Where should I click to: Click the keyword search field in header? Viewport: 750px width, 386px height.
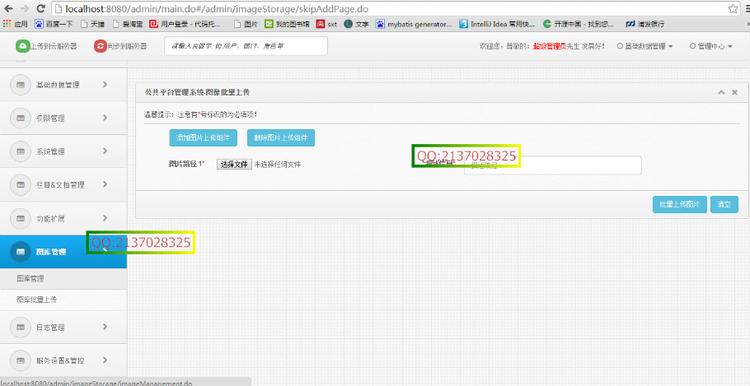[246, 46]
